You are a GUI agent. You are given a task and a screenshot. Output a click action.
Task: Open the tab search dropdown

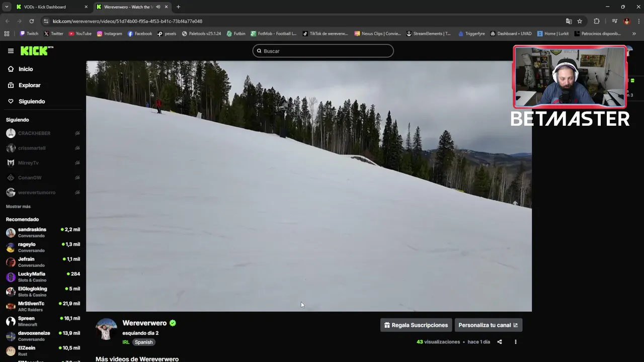point(7,7)
